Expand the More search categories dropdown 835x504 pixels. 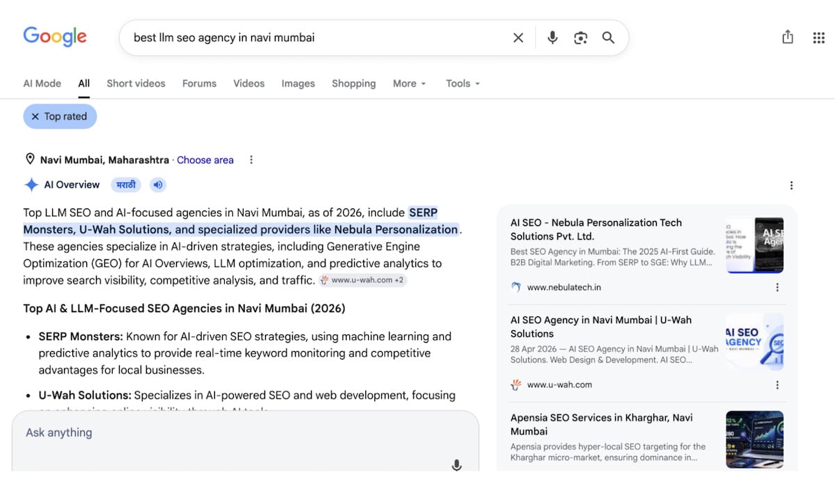pos(409,83)
